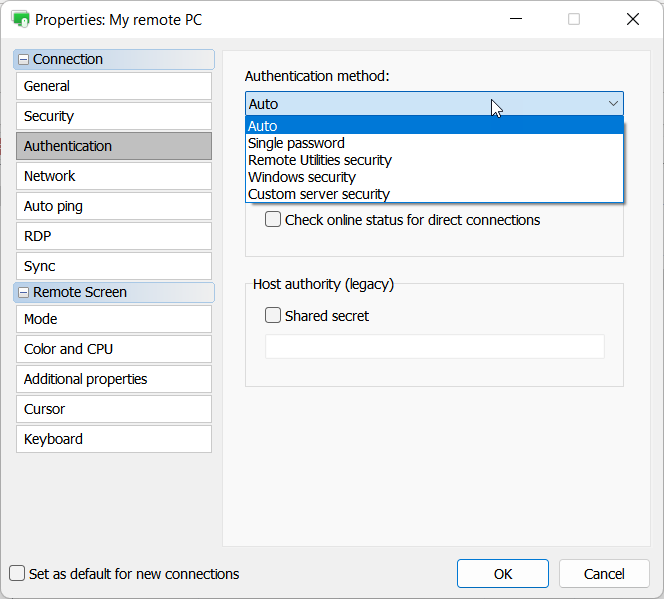Open the Color and CPU page
This screenshot has width=664, height=599.
[x=113, y=349]
